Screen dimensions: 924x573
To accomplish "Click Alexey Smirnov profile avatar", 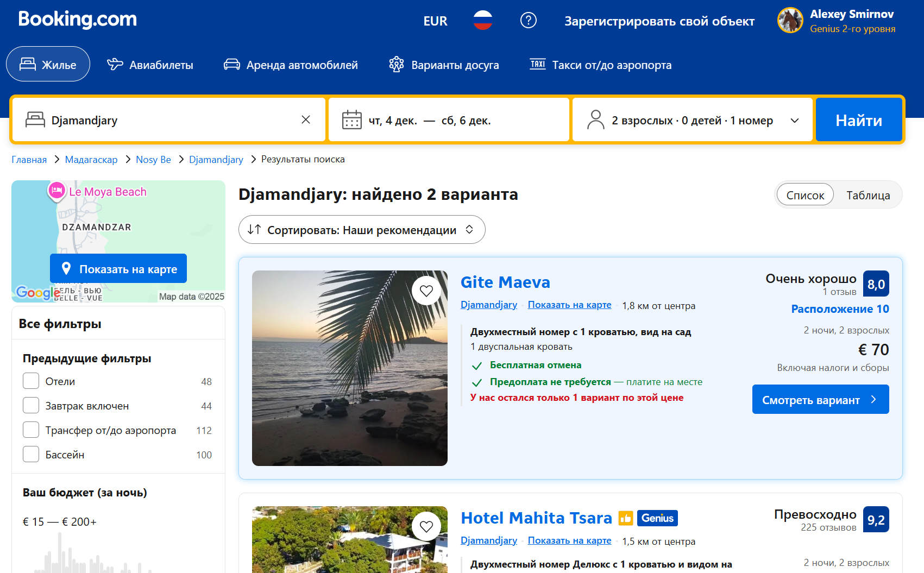I will click(x=790, y=21).
